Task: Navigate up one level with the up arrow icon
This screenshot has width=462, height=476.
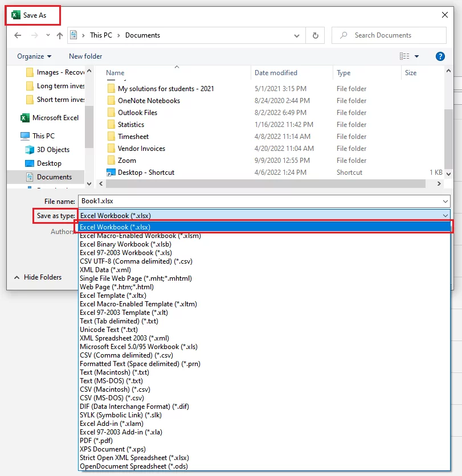Action: point(60,35)
